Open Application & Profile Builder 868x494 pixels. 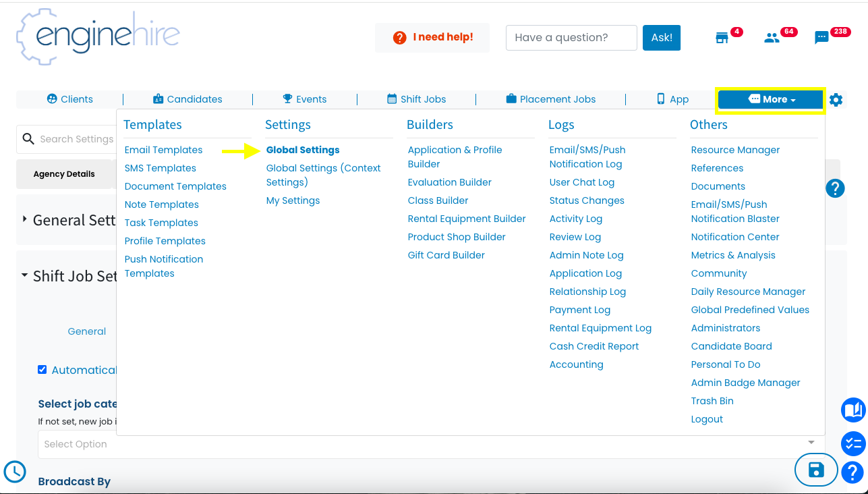tap(455, 157)
